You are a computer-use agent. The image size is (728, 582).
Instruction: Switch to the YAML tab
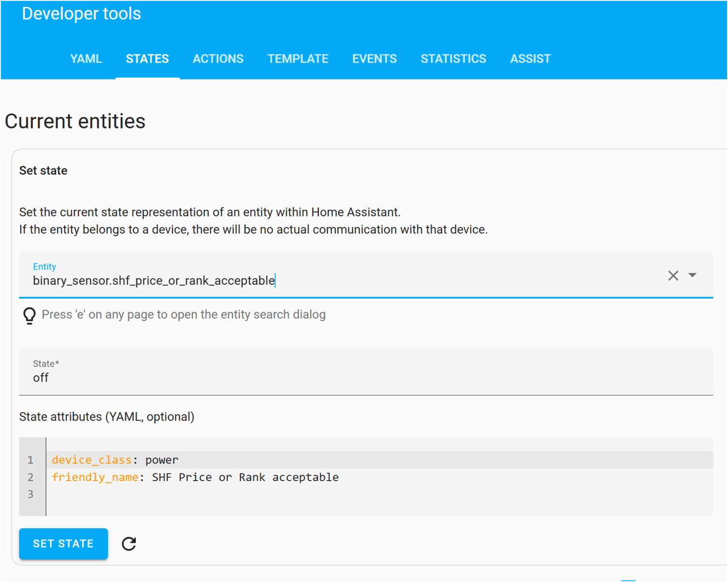pyautogui.click(x=86, y=59)
